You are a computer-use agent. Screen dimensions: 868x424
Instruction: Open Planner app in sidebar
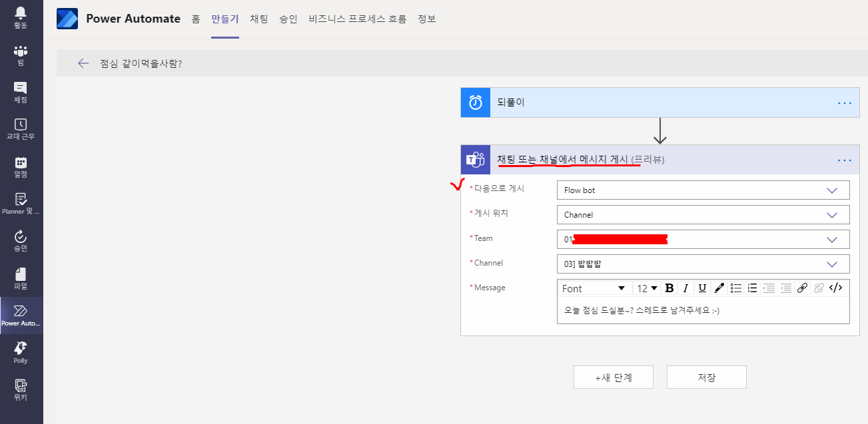pyautogui.click(x=21, y=204)
